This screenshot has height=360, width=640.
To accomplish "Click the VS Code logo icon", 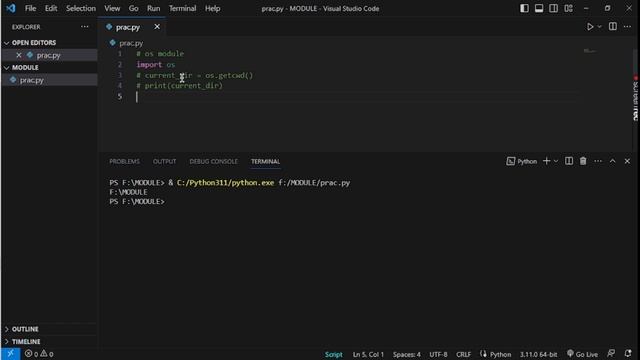I will pos(11,8).
